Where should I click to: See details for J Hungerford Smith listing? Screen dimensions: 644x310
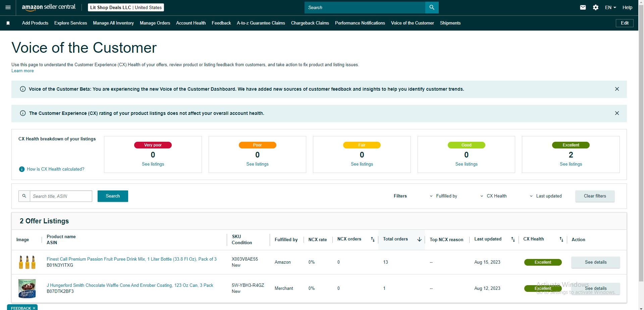coord(596,289)
